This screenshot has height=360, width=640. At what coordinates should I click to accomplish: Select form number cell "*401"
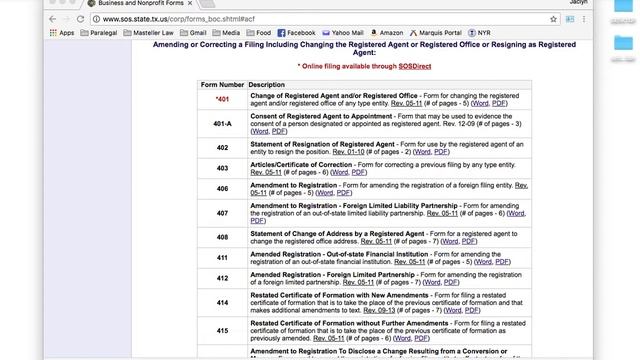click(x=222, y=99)
